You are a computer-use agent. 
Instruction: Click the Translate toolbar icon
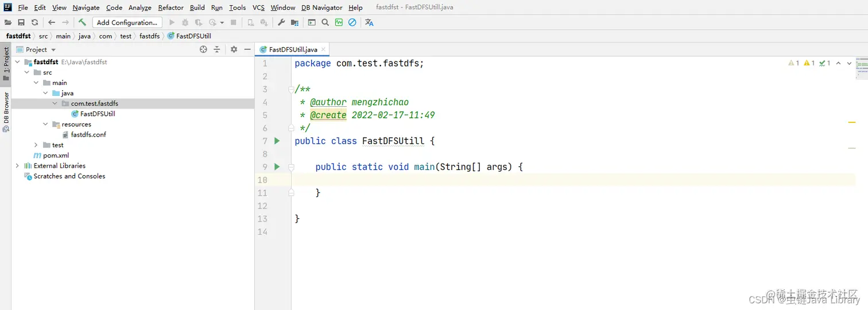(x=369, y=22)
